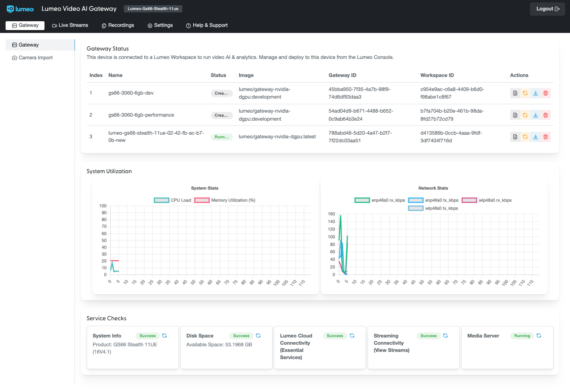Download update for gs66-3060-6gb-performance gateway
570x392 pixels.
pos(536,115)
